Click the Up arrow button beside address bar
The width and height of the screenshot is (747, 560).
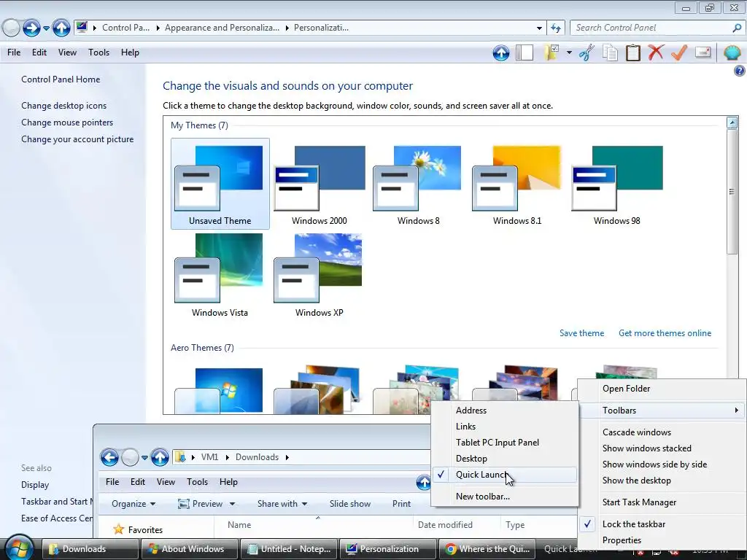click(x=61, y=28)
